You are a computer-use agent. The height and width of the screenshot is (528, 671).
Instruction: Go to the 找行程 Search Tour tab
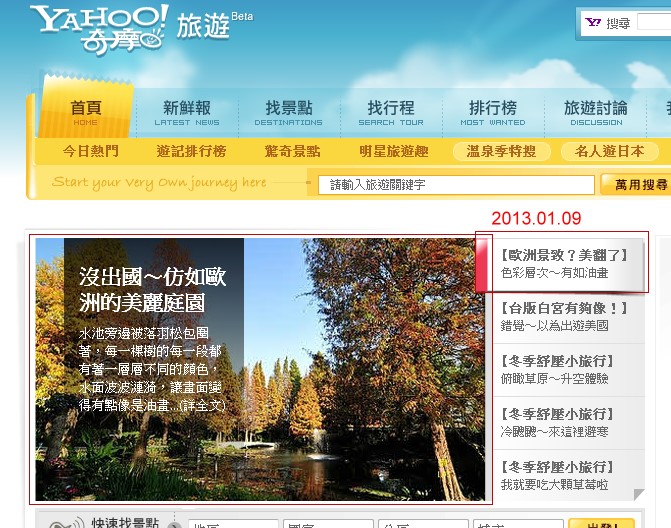pyautogui.click(x=391, y=113)
